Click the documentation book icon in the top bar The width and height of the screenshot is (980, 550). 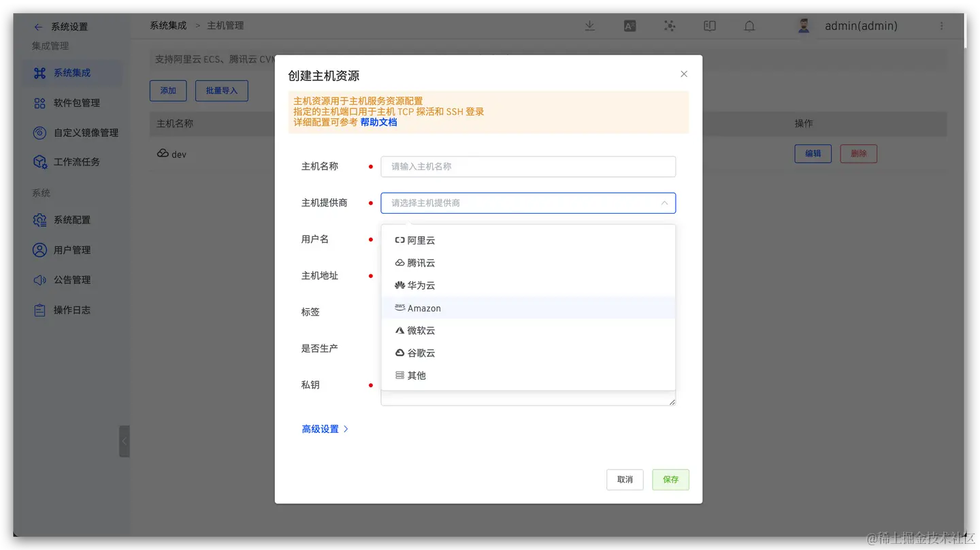point(710,26)
